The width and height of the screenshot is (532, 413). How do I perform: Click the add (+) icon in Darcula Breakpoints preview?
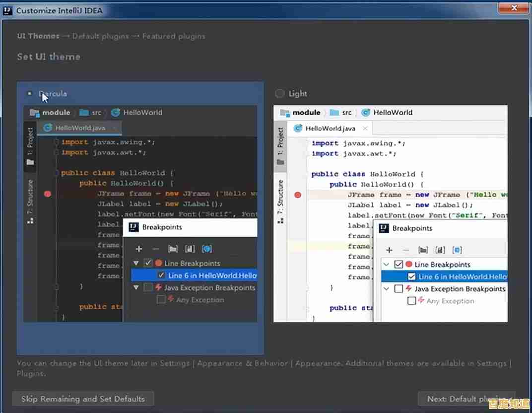coord(139,249)
